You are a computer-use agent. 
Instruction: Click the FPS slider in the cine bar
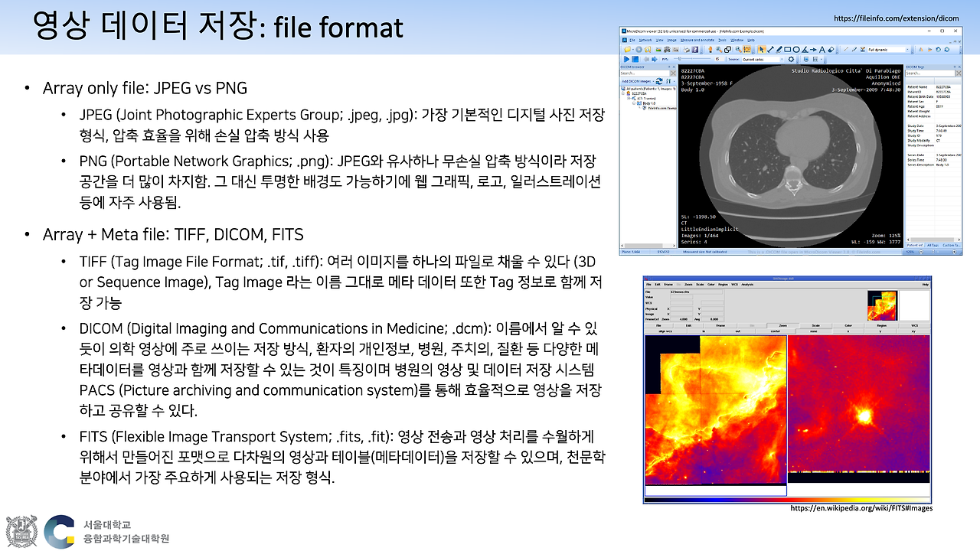coord(679,59)
